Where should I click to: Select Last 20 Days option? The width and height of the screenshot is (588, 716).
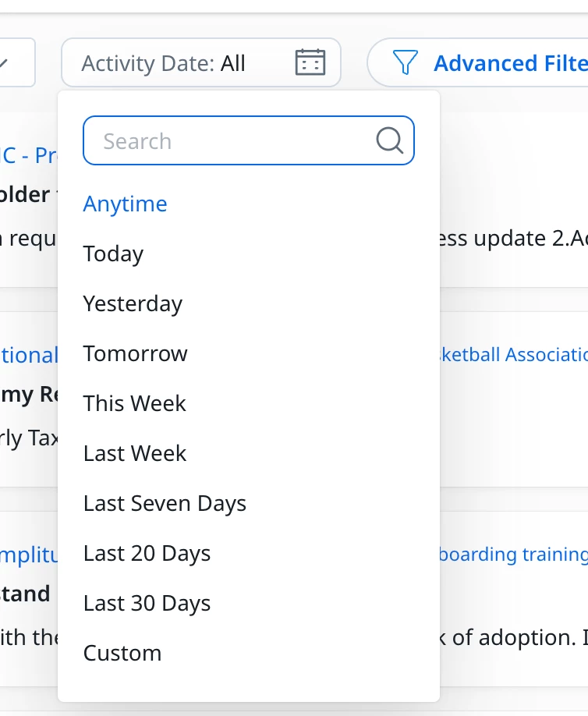[147, 553]
